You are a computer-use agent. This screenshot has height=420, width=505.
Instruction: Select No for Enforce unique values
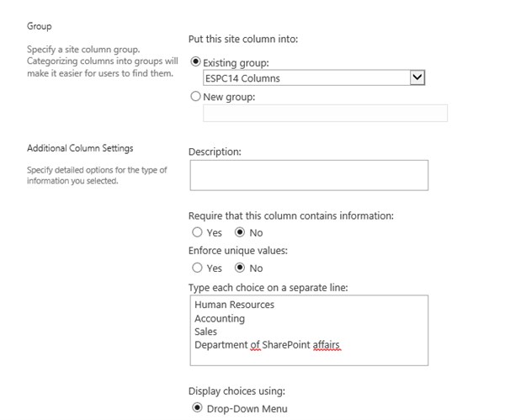click(240, 268)
